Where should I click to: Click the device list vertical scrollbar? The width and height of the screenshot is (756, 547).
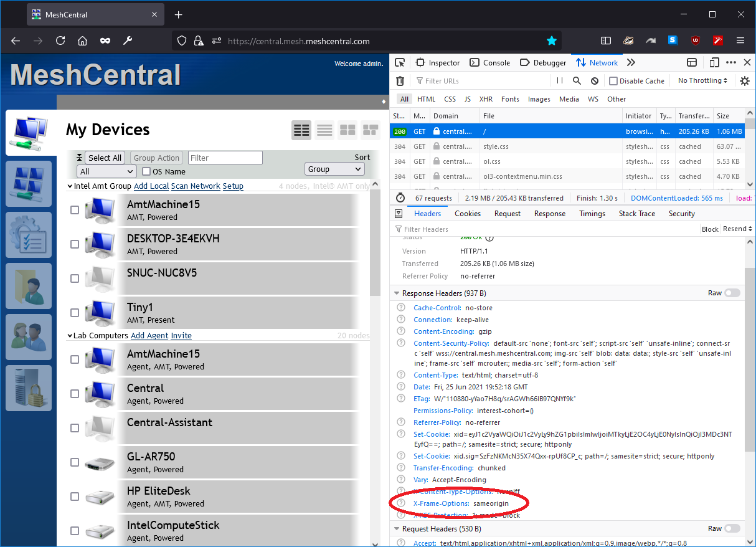[375, 243]
